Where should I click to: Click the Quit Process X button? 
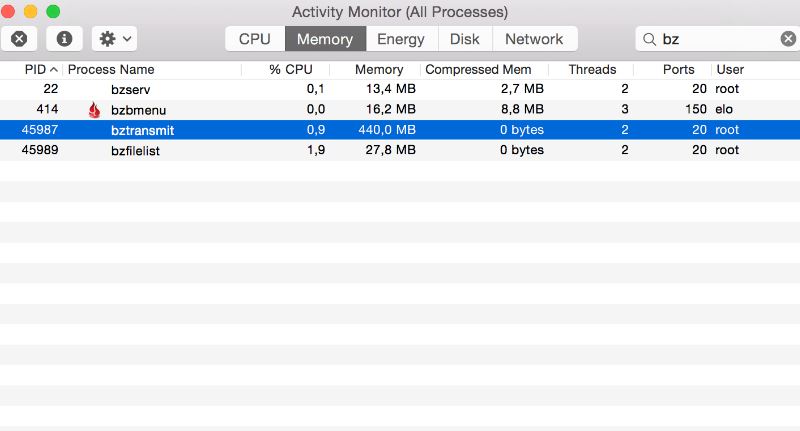coord(19,39)
